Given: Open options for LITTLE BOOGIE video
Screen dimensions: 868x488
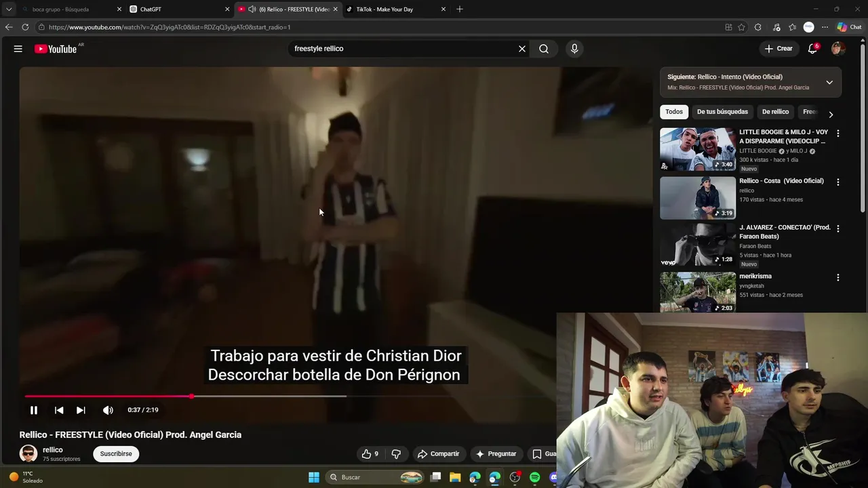Looking at the screenshot, I should (838, 134).
